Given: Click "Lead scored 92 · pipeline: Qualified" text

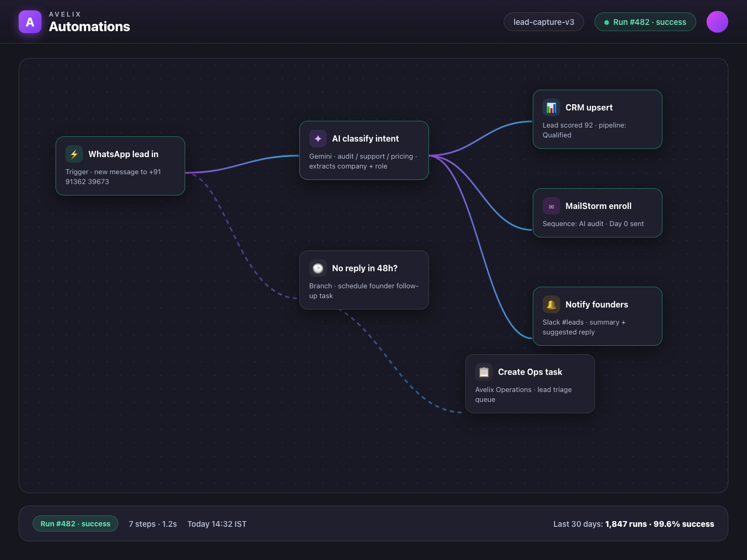Looking at the screenshot, I should point(584,130).
